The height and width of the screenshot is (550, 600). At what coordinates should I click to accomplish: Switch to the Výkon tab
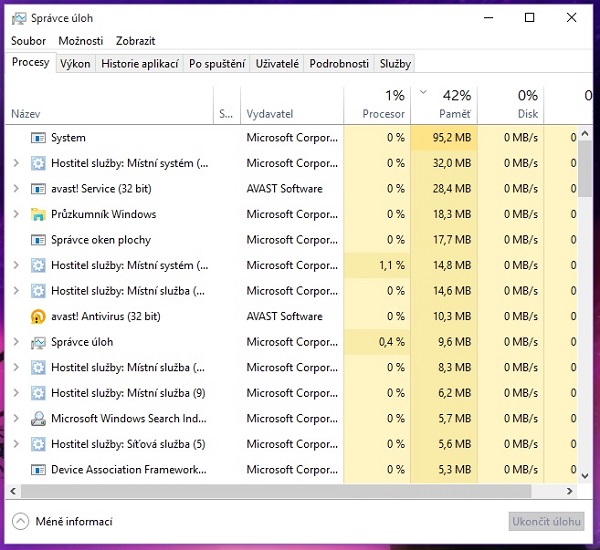(x=75, y=63)
